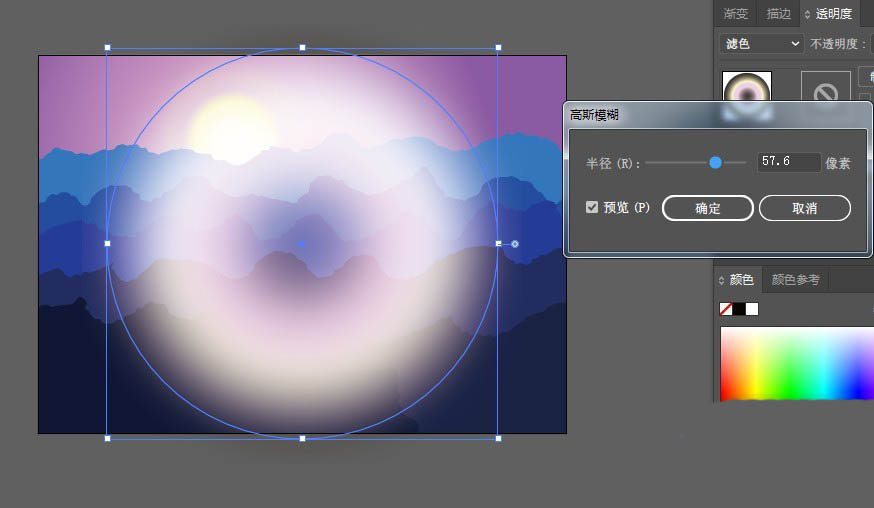
Task: Click the empty mask thumbnail
Action: 826,86
